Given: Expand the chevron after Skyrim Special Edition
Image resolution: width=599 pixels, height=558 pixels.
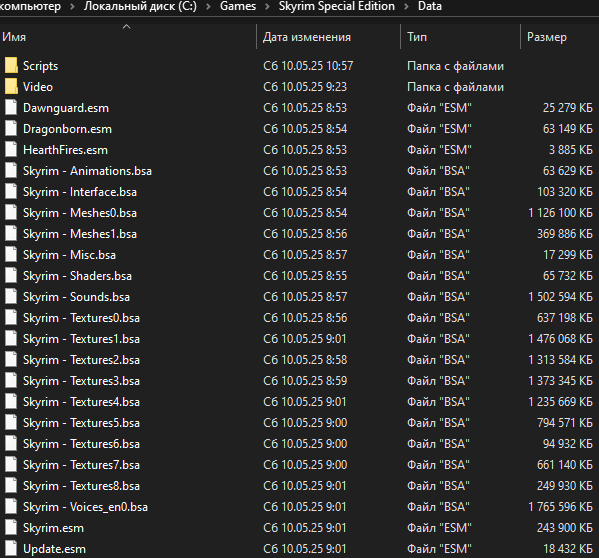Looking at the screenshot, I should point(406,6).
